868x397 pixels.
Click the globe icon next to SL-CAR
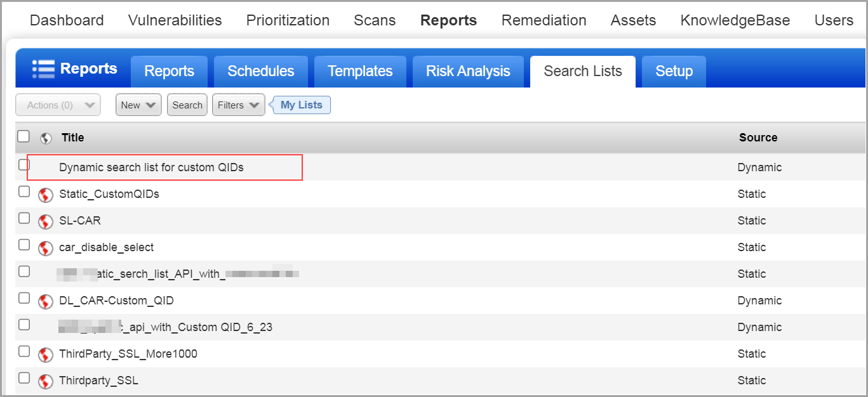tap(45, 221)
